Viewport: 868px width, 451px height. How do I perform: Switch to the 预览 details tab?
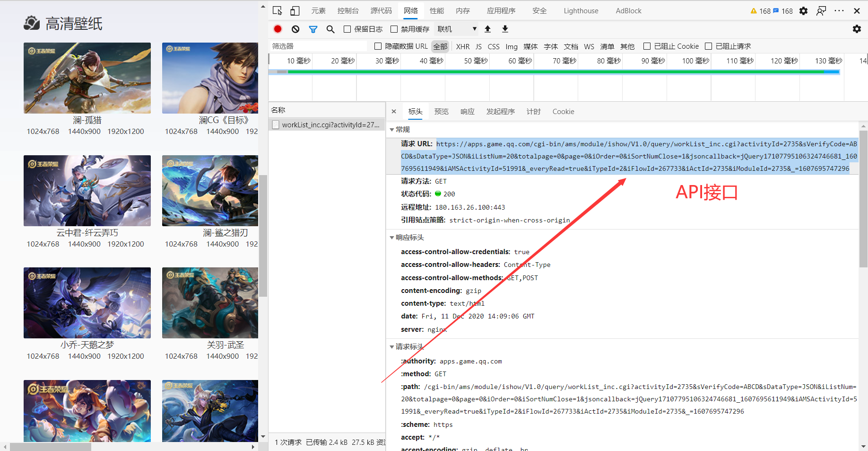pyautogui.click(x=441, y=111)
